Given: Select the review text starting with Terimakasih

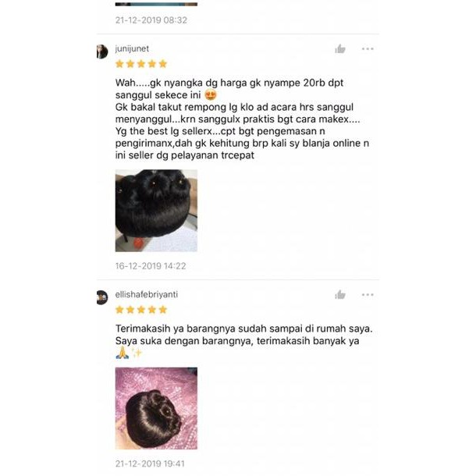Looking at the screenshot, I should 243,340.
